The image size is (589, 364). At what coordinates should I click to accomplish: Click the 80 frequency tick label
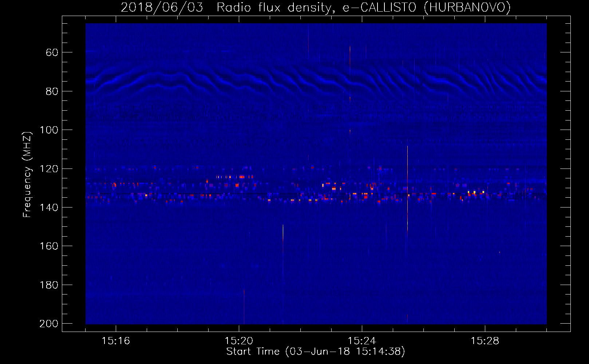tap(52, 91)
